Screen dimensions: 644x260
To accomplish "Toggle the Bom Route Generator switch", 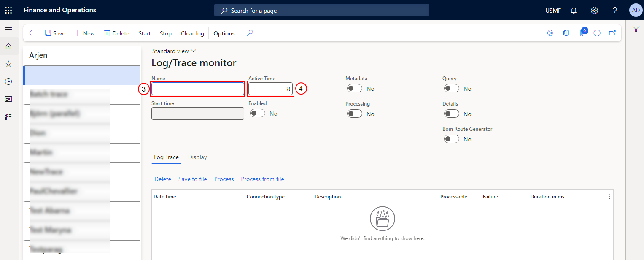I will click(452, 139).
